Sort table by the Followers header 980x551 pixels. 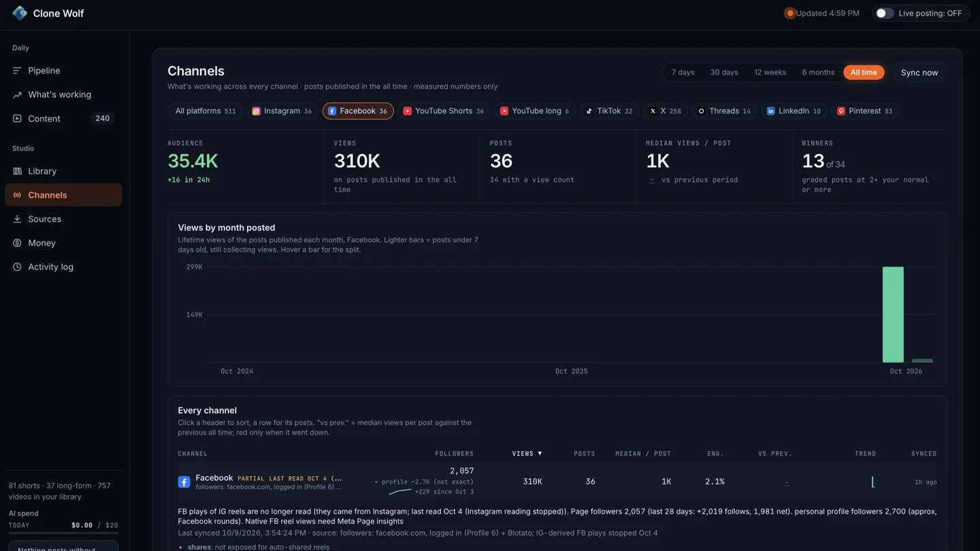click(454, 453)
